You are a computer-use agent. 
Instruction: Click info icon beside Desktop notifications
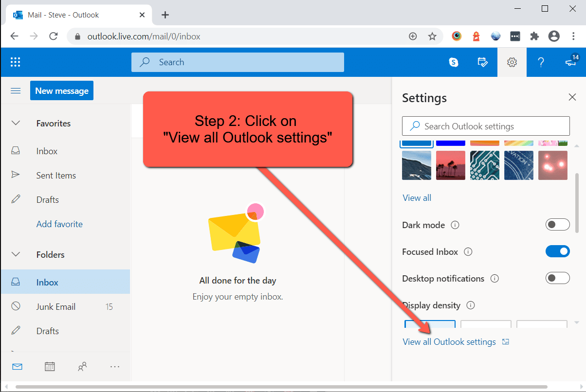pos(494,279)
